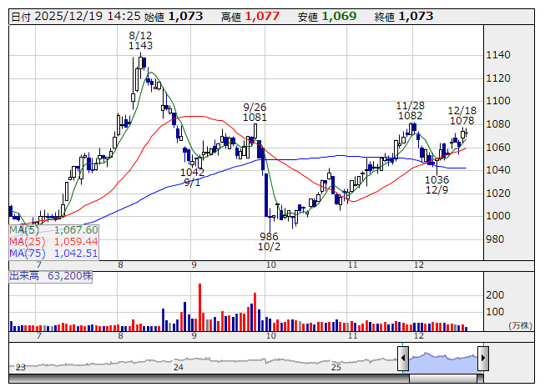Click the 11/28 peak label 1082
The height and width of the screenshot is (392, 545).
tap(409, 117)
